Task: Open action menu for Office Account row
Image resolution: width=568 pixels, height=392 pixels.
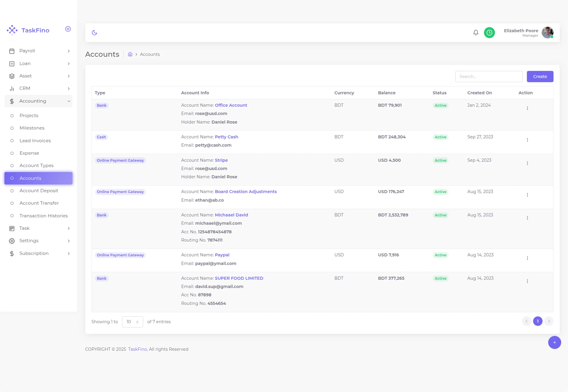Action: coord(527,108)
